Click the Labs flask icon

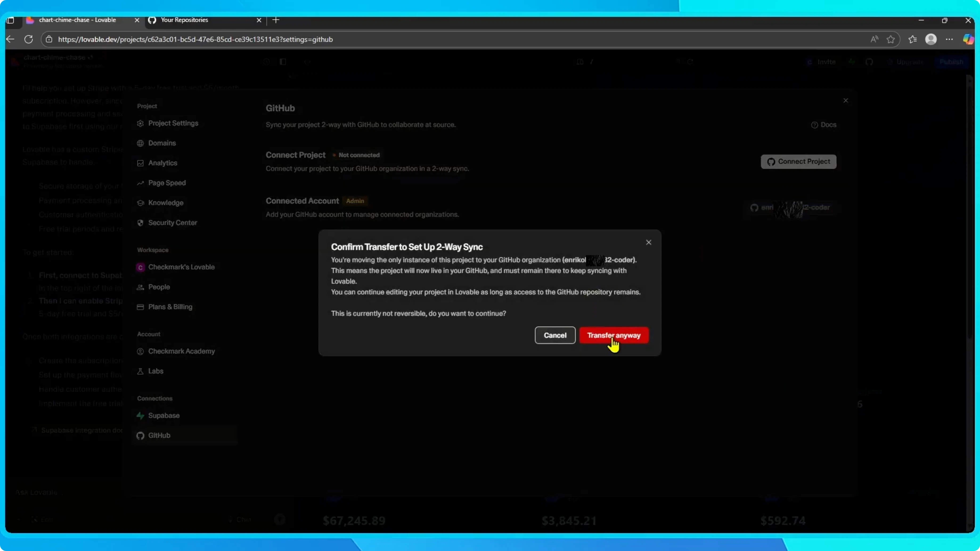click(140, 371)
